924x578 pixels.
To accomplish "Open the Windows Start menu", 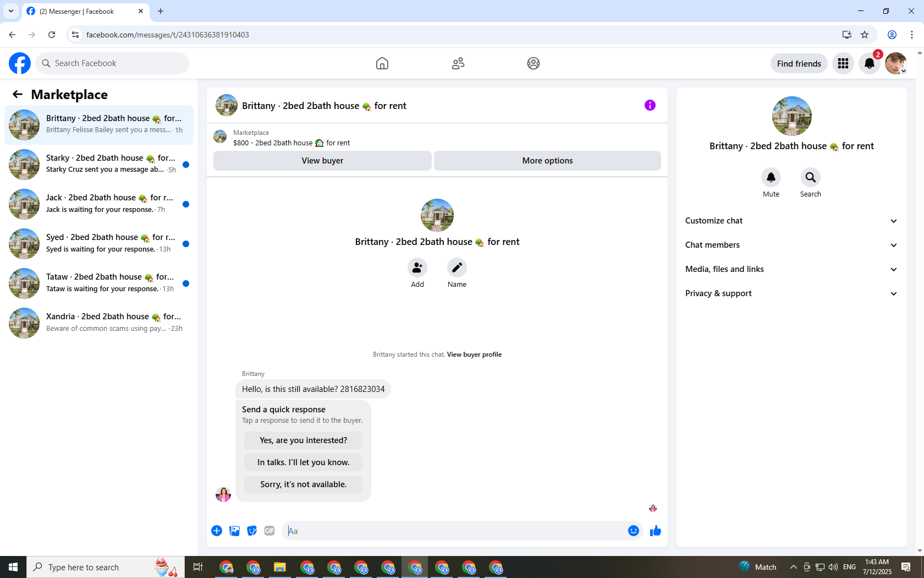I will [x=13, y=567].
